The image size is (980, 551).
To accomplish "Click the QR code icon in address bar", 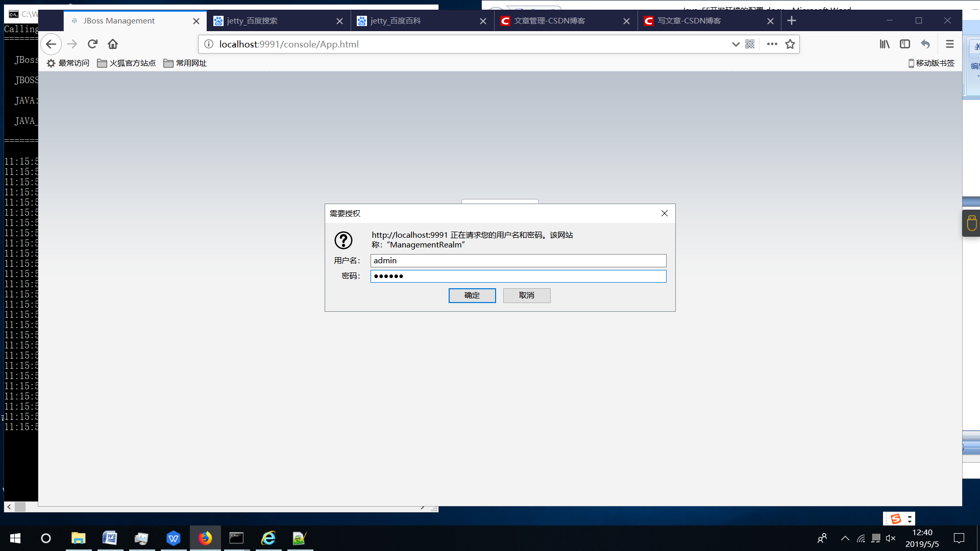I will pyautogui.click(x=750, y=44).
